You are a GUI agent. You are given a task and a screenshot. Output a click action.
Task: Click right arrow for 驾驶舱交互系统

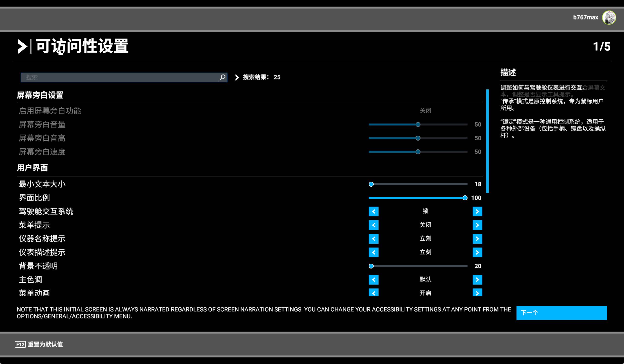(477, 211)
